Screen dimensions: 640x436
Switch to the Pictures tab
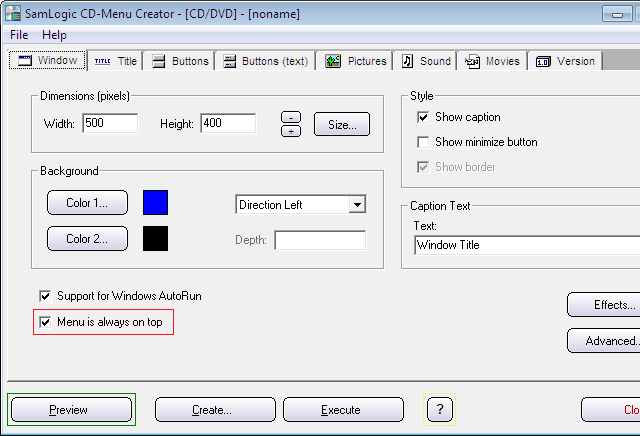(355, 61)
